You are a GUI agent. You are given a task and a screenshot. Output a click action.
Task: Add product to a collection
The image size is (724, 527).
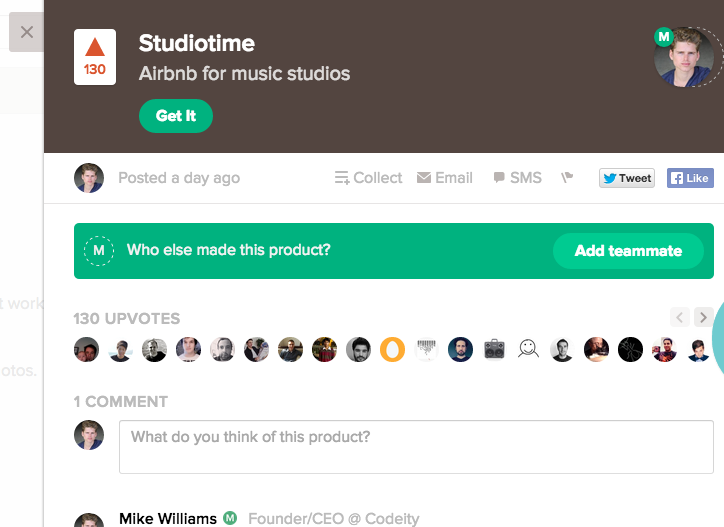point(368,178)
